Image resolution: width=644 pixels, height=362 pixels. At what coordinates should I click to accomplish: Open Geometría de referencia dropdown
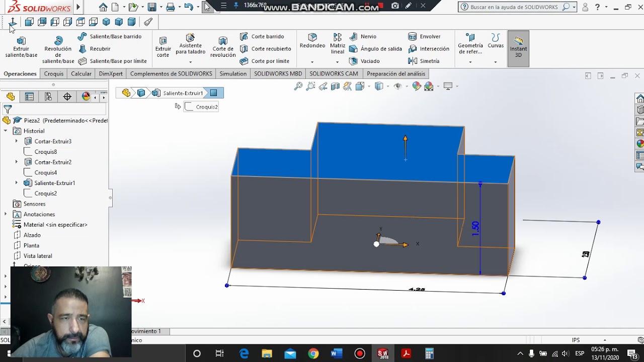point(470,62)
